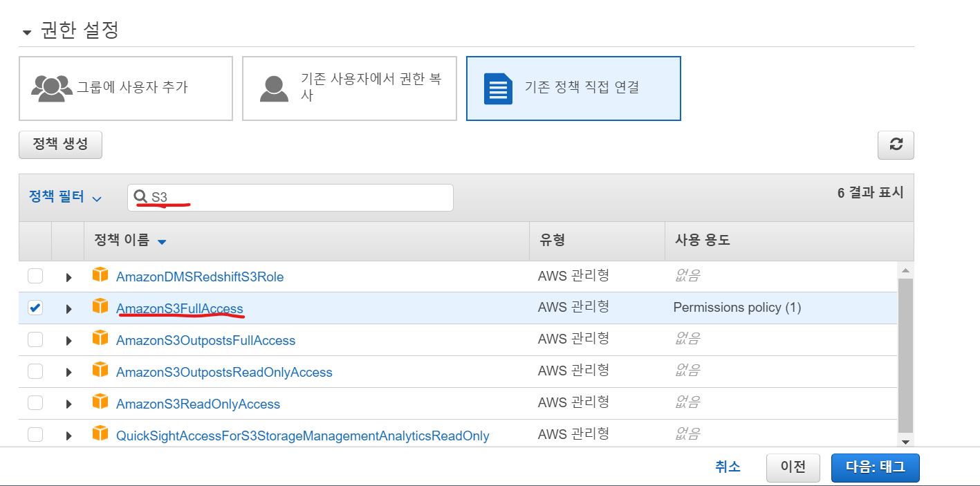
Task: Click orange box icon of AmazonS3ReadOnlyAccess
Action: [x=100, y=402]
